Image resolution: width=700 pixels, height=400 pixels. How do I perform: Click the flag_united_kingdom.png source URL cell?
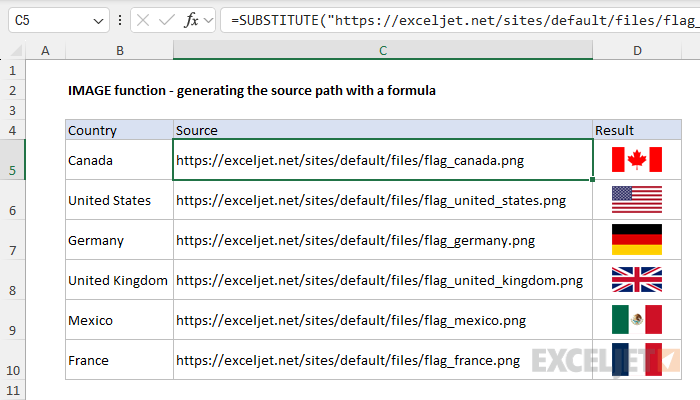pos(383,279)
